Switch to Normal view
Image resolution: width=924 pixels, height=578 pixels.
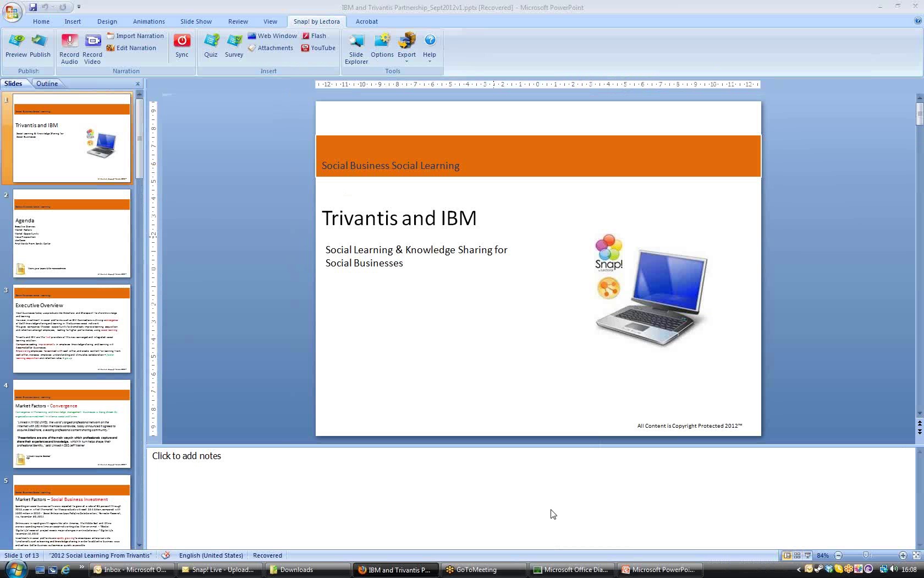coord(787,555)
